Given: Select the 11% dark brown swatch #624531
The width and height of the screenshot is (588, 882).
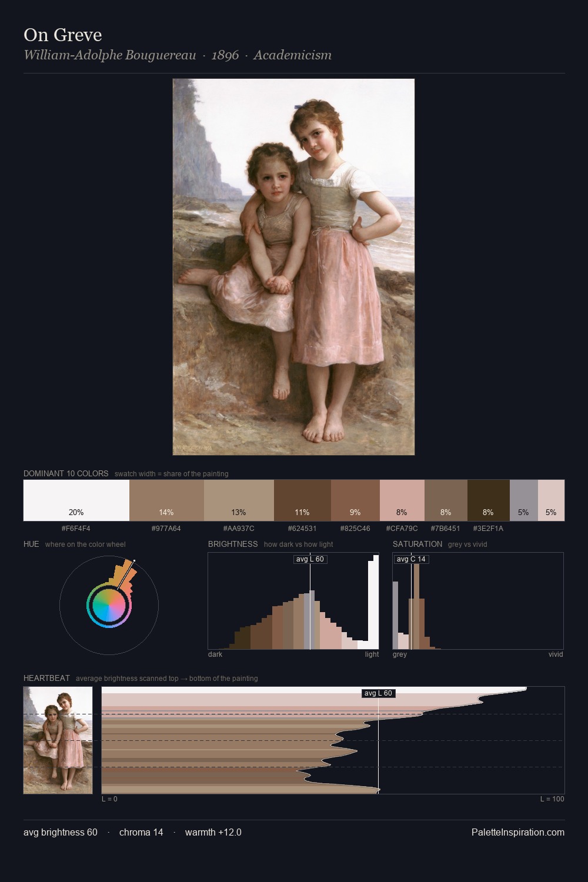Looking at the screenshot, I should (302, 500).
